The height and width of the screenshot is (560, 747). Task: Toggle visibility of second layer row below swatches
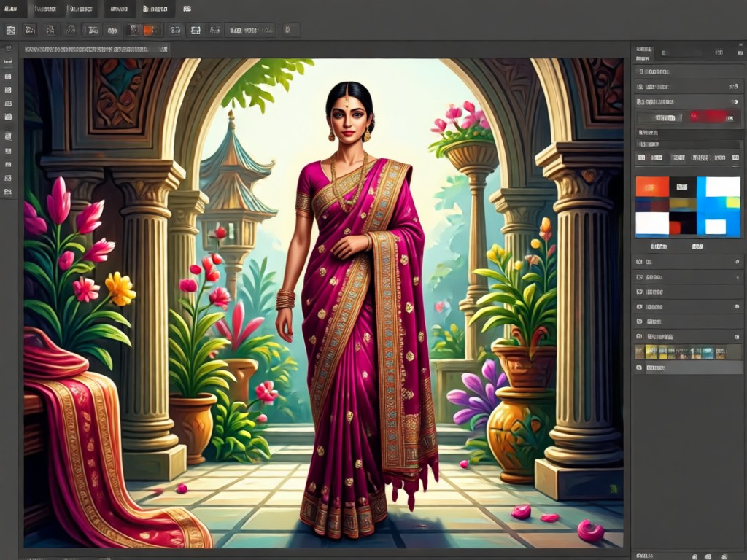[x=640, y=277]
